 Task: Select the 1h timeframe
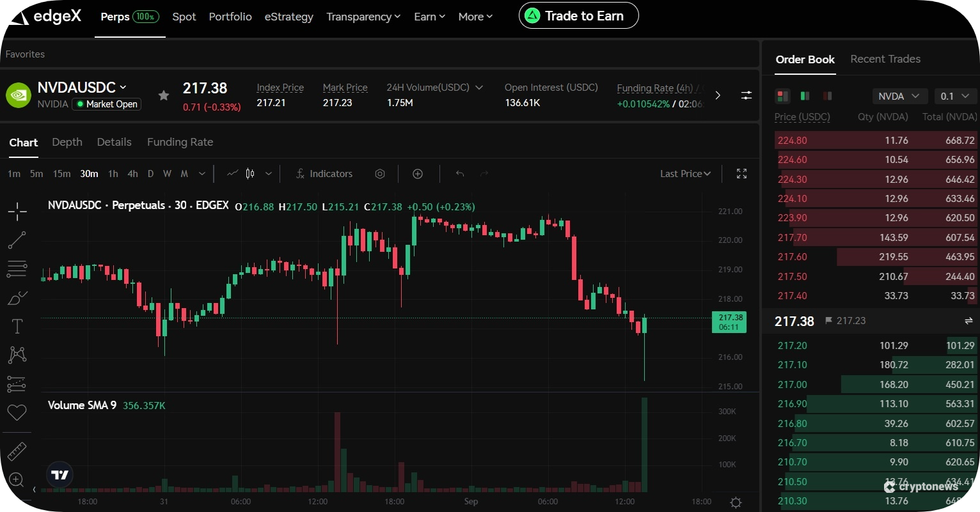click(113, 174)
